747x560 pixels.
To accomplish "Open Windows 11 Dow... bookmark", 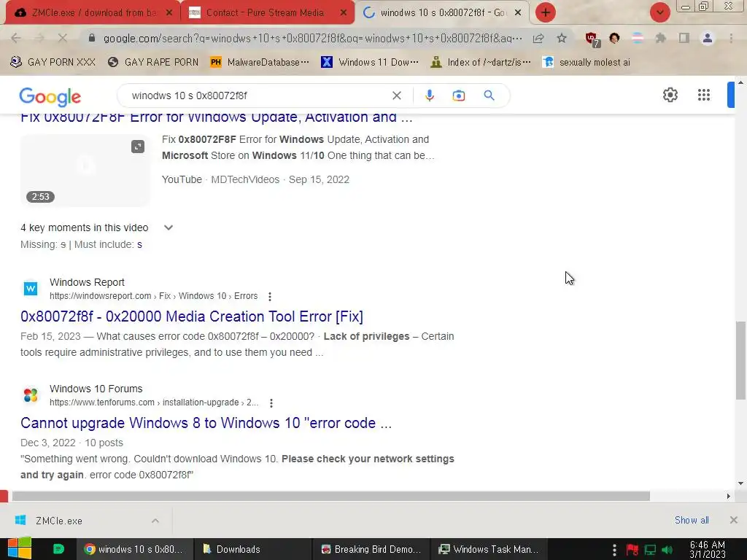I will pos(370,63).
